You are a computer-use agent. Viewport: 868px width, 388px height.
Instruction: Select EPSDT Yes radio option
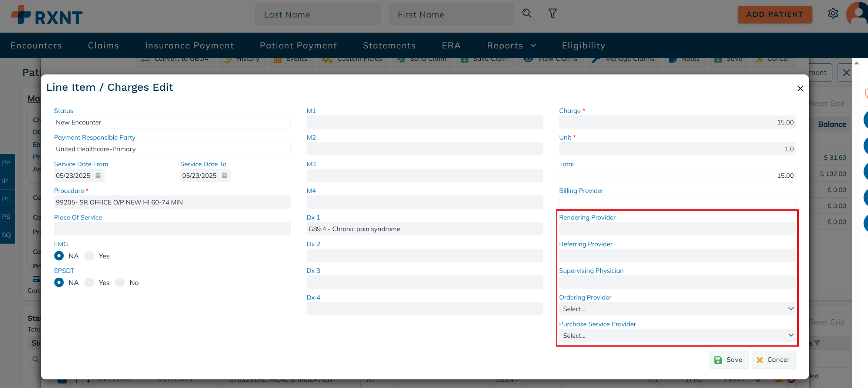point(89,282)
